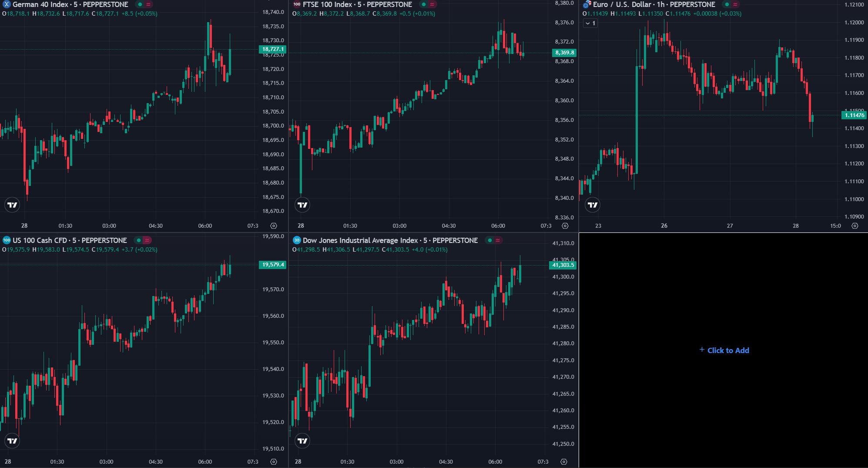Open time axis settings gear on US 100 chart
This screenshot has width=868, height=468.
click(274, 461)
